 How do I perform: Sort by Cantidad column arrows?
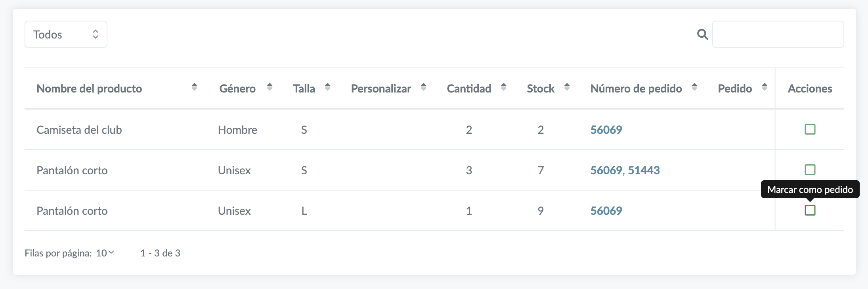[503, 87]
